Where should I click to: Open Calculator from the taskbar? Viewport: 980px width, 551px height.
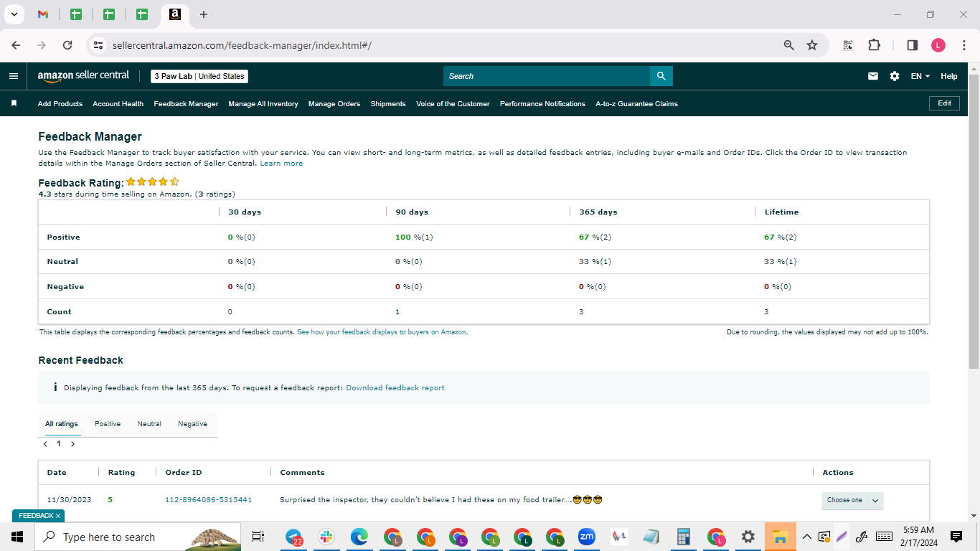(x=683, y=537)
